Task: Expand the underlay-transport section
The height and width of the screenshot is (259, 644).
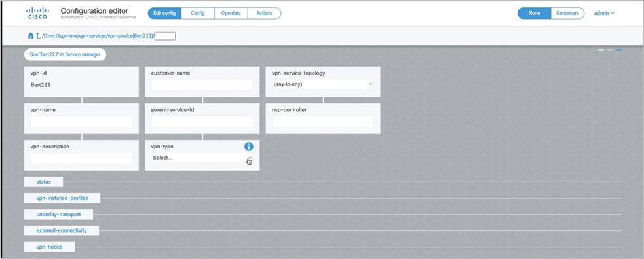Action: pos(58,215)
